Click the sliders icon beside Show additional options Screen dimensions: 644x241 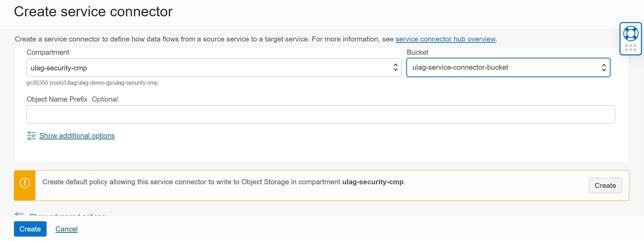pyautogui.click(x=31, y=136)
